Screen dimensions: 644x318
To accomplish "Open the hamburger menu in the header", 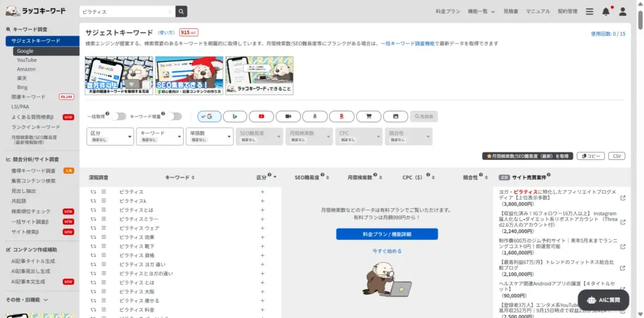I will (x=589, y=11).
